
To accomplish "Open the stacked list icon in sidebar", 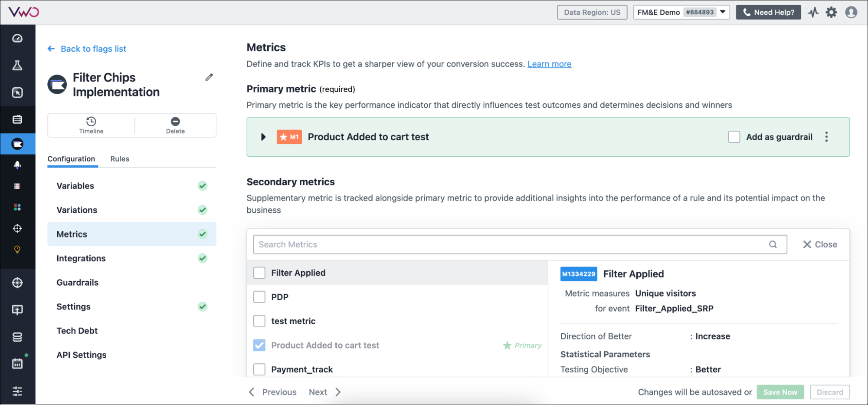I will pyautogui.click(x=17, y=119).
